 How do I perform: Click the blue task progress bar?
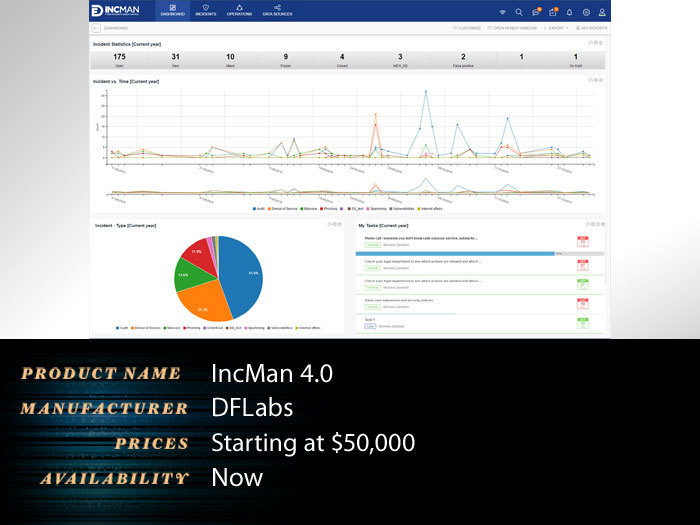click(x=455, y=254)
